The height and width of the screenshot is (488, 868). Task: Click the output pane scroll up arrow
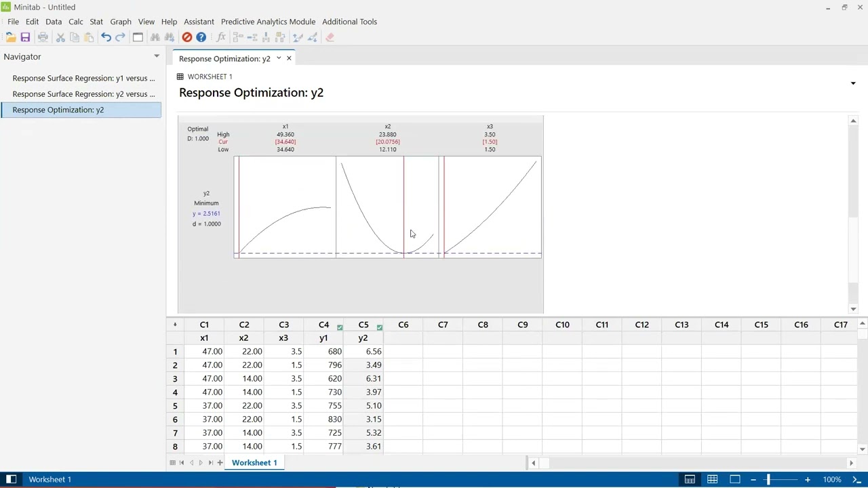tap(853, 121)
